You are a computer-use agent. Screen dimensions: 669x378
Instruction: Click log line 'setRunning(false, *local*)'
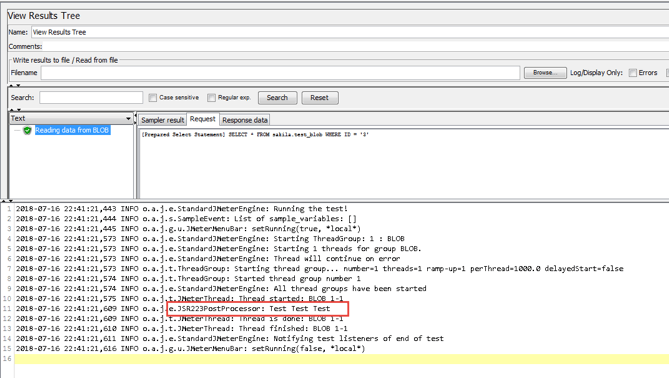pyautogui.click(x=191, y=349)
